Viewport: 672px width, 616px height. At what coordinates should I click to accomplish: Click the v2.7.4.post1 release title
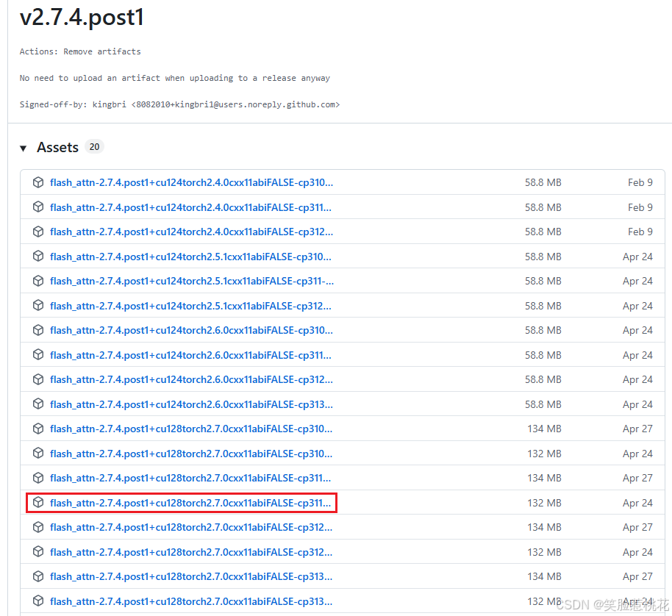pyautogui.click(x=82, y=18)
